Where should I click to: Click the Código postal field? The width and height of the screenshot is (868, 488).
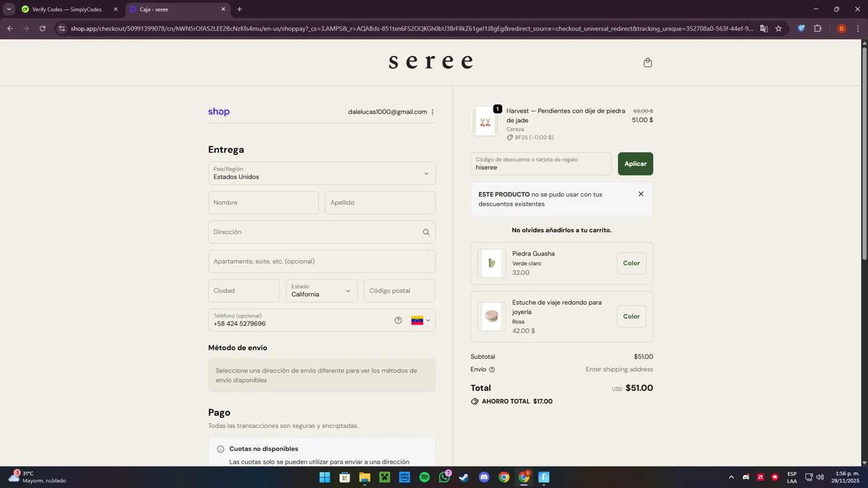pyautogui.click(x=399, y=291)
